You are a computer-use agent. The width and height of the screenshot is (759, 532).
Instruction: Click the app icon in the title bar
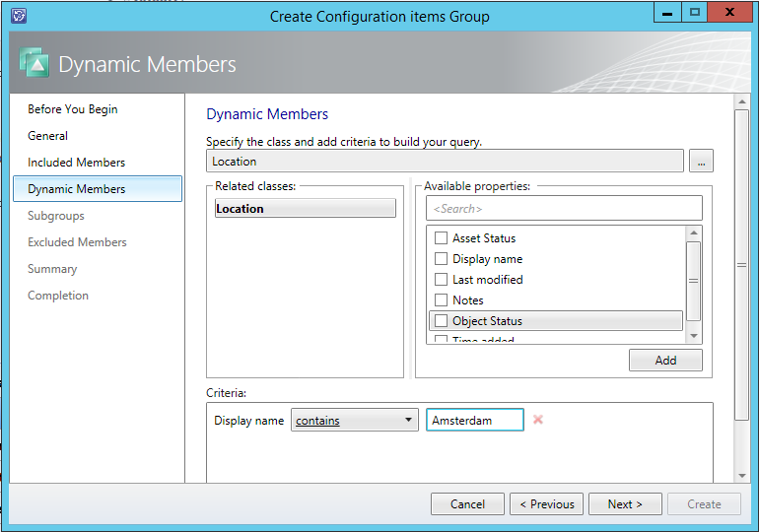[19, 15]
